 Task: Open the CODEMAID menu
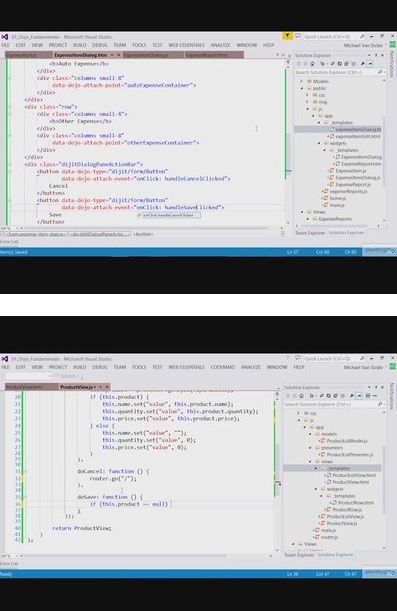(x=222, y=367)
